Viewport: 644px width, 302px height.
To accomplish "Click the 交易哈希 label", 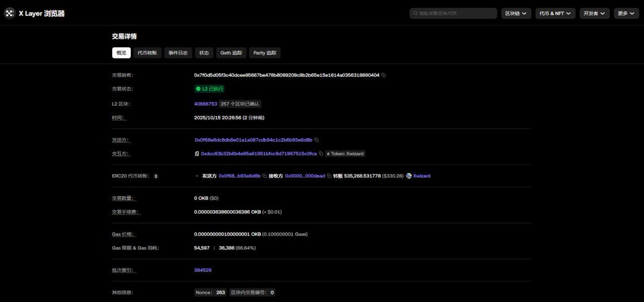I will [x=122, y=75].
